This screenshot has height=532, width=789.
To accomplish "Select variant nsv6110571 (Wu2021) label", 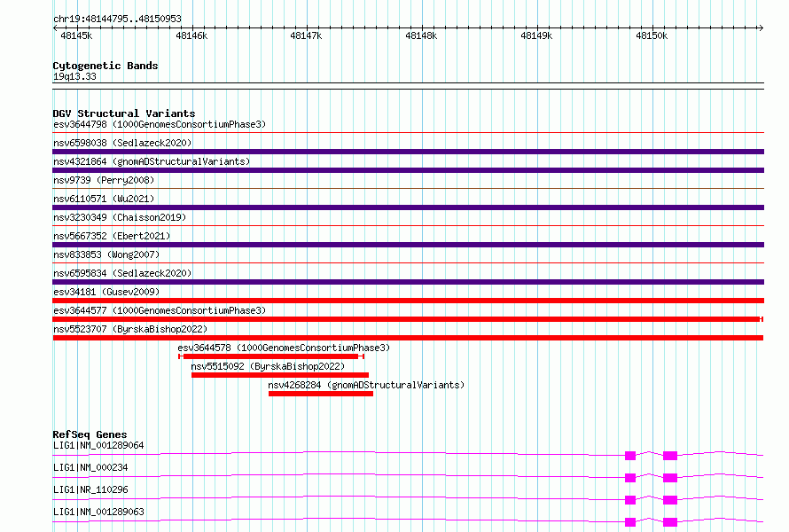I will pyautogui.click(x=104, y=199).
